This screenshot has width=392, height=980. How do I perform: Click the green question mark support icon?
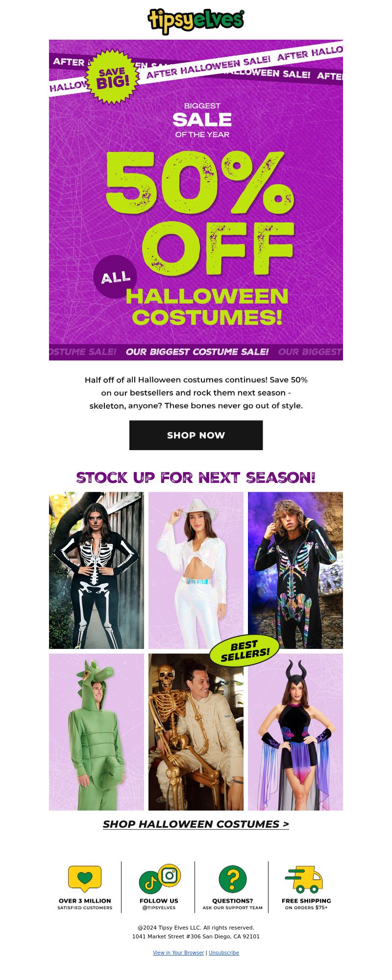click(233, 879)
